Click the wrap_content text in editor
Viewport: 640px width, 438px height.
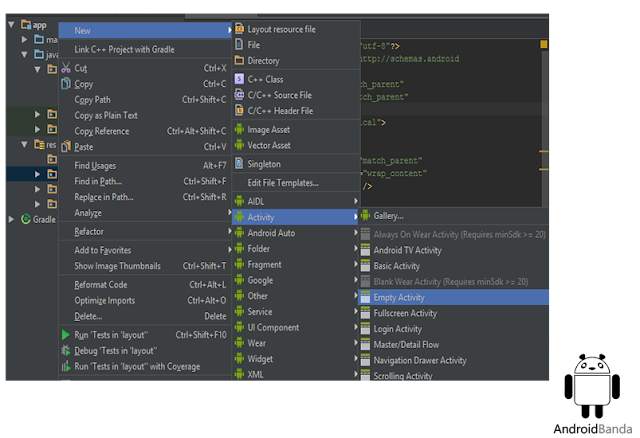click(x=395, y=173)
